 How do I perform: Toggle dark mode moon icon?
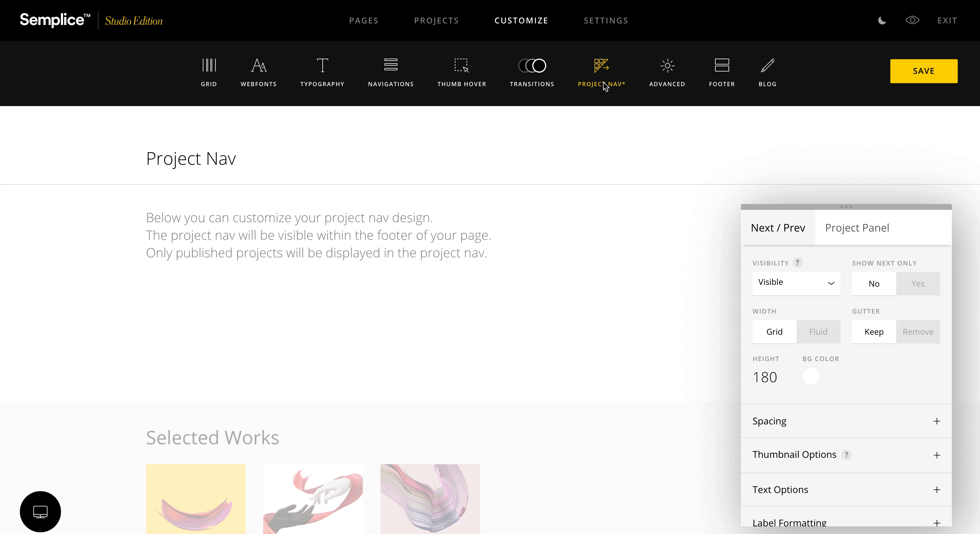coord(882,21)
